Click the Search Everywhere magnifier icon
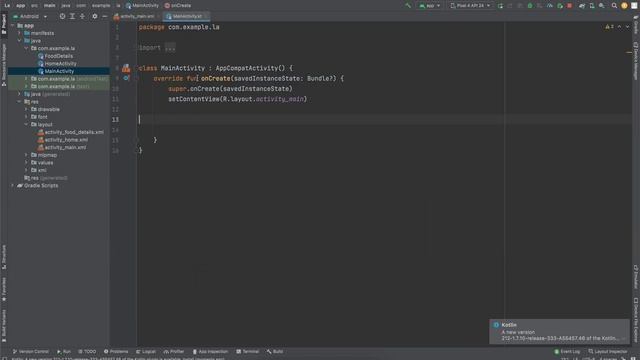This screenshot has width=640, height=360. [614, 6]
